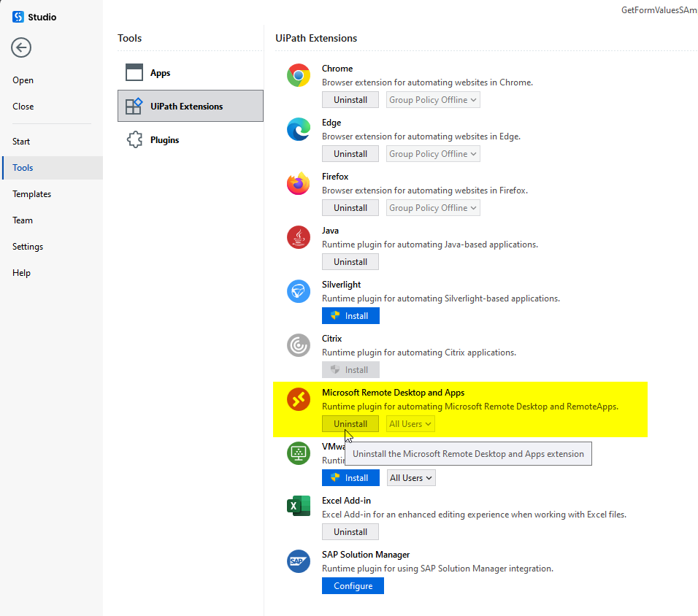Click the 'UiPath Extensions' page heading
Viewport: 698px width, 616px height.
click(316, 38)
